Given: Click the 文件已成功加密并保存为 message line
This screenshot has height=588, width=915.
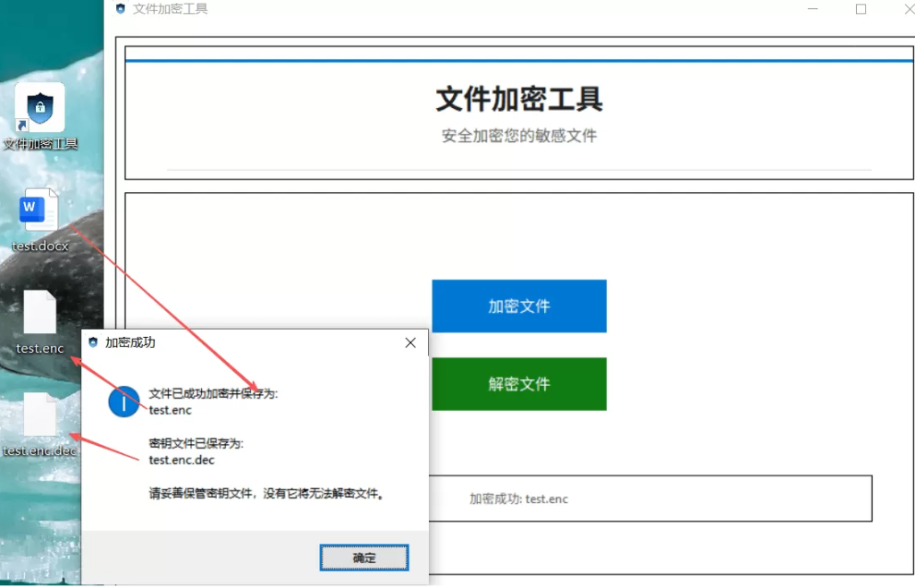Looking at the screenshot, I should pyautogui.click(x=213, y=394).
